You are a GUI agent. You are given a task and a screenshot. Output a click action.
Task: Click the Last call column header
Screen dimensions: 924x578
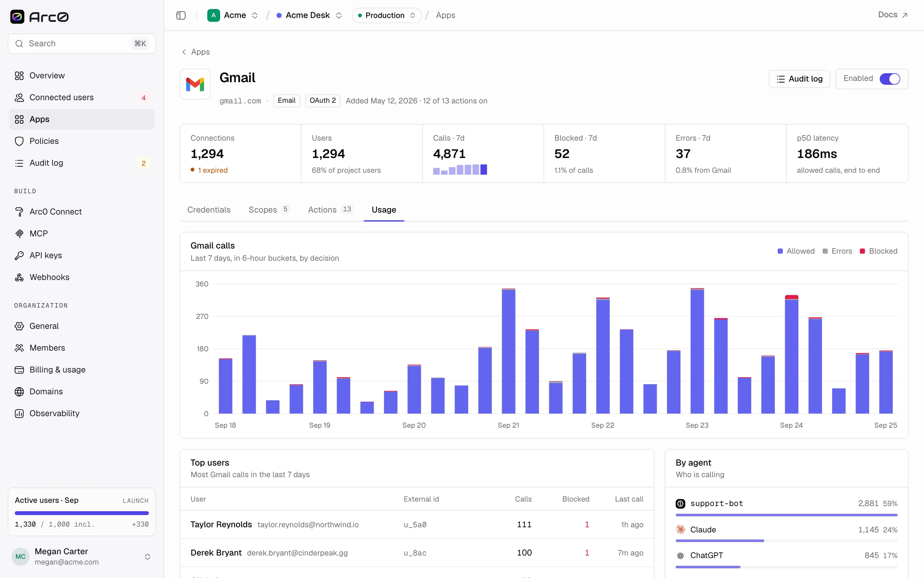629,499
